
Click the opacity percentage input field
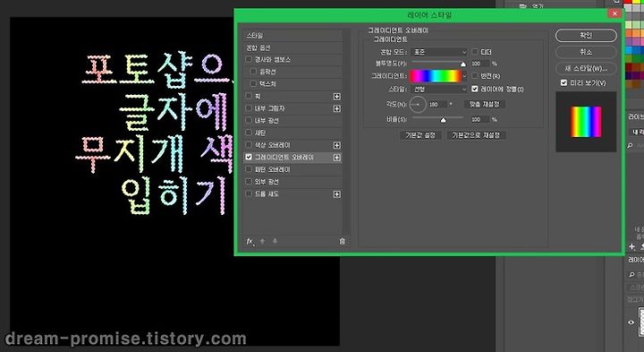tap(479, 64)
